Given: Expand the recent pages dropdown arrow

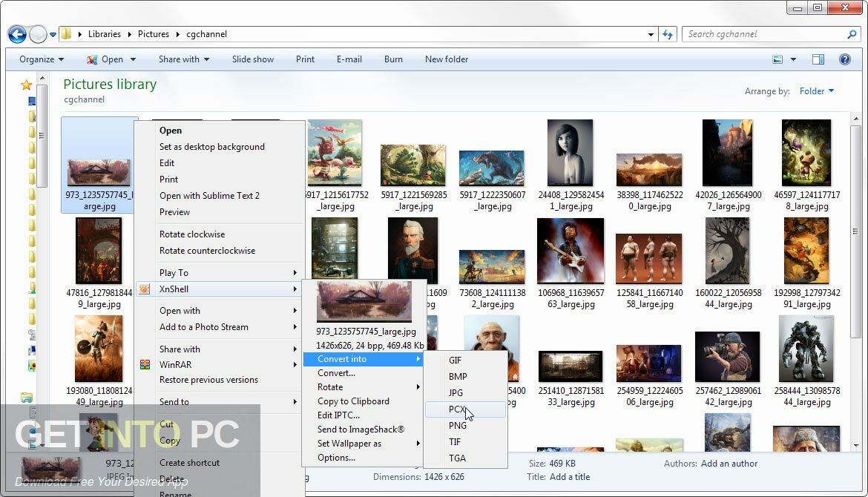Looking at the screenshot, I should tap(53, 34).
